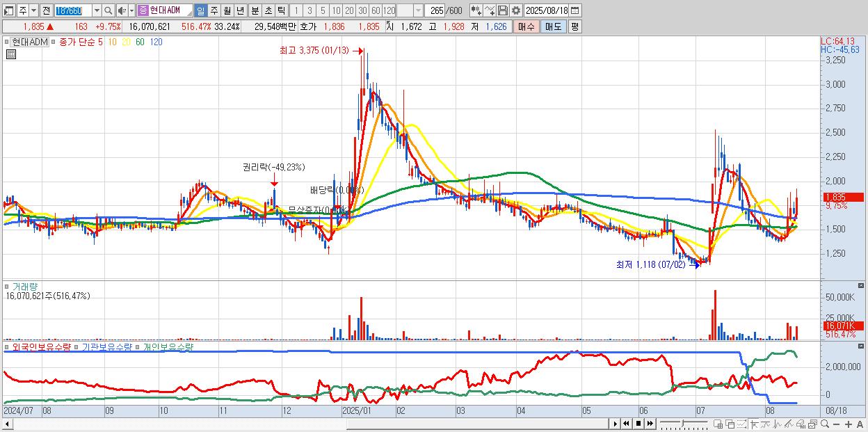Click the play button in chart playback
The width and height of the screenshot is (868, 432).
pyautogui.click(x=616, y=423)
